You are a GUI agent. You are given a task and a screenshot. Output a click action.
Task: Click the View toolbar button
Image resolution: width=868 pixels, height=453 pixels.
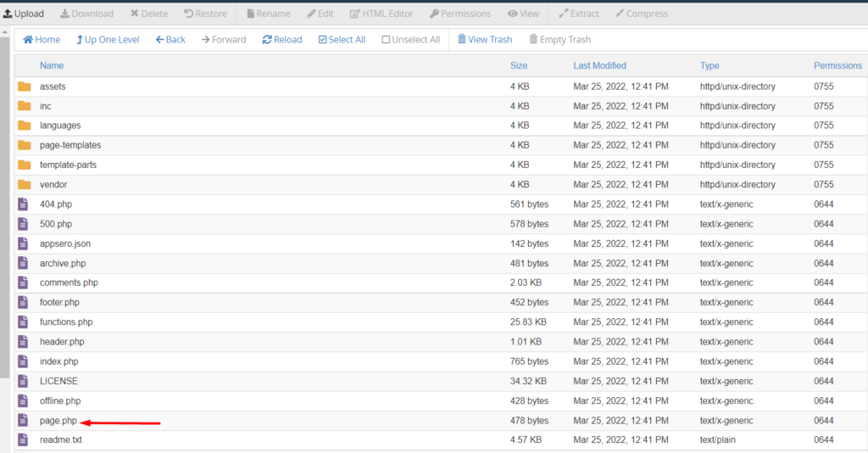point(524,14)
